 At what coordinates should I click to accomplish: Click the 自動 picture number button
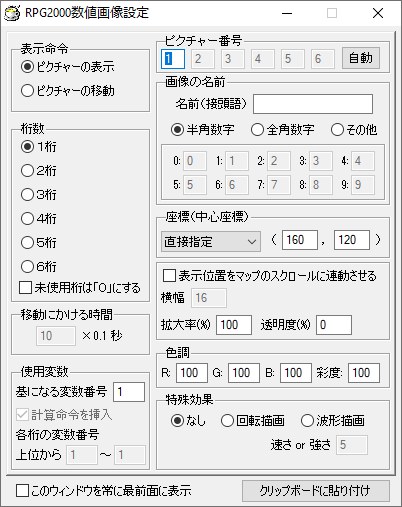[361, 58]
